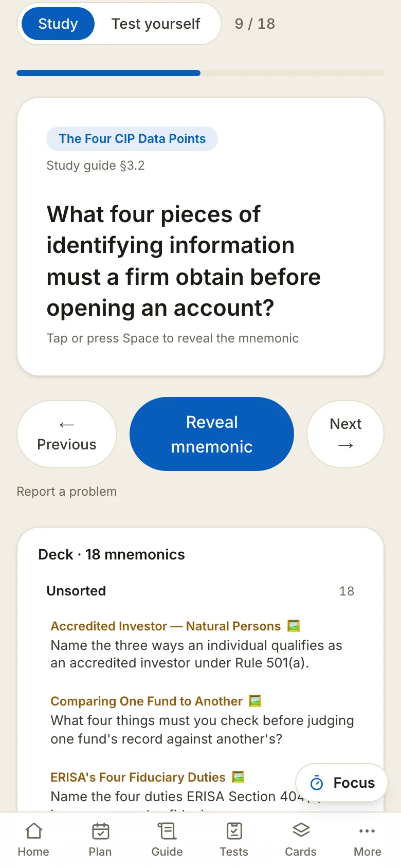Click image icon beside ERISA's Four Fiduciary Duties
This screenshot has width=401, height=868.
[x=238, y=776]
